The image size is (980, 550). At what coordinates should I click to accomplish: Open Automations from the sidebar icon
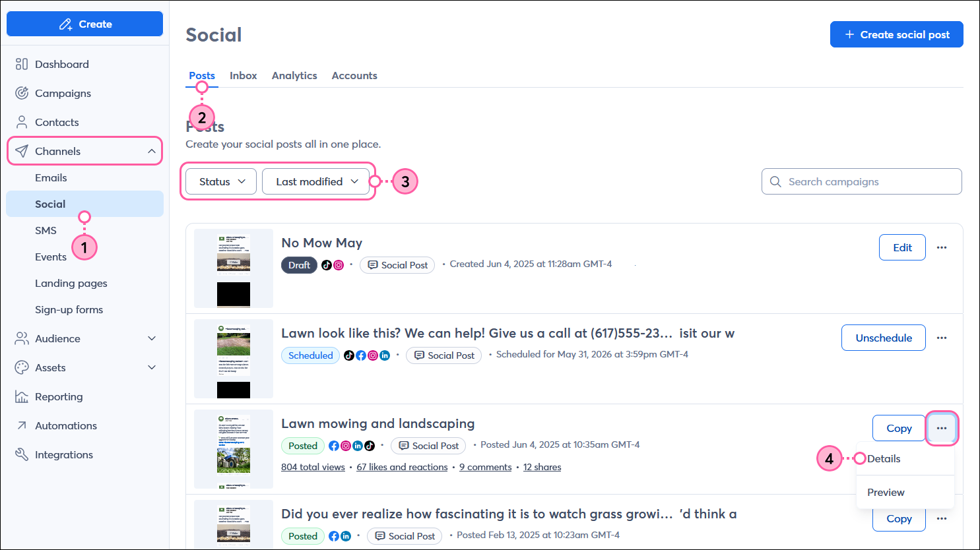point(22,425)
